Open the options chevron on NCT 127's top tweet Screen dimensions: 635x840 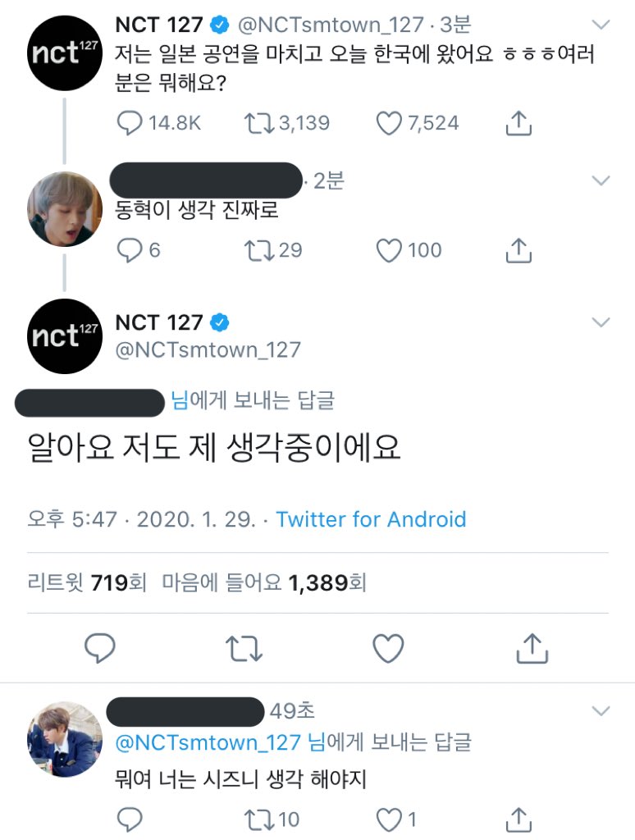point(600,23)
